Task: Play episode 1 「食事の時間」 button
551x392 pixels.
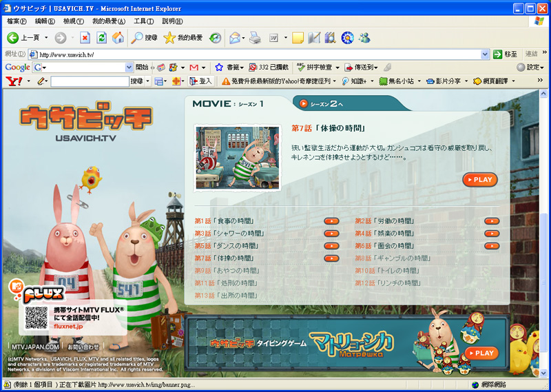Action: (331, 221)
